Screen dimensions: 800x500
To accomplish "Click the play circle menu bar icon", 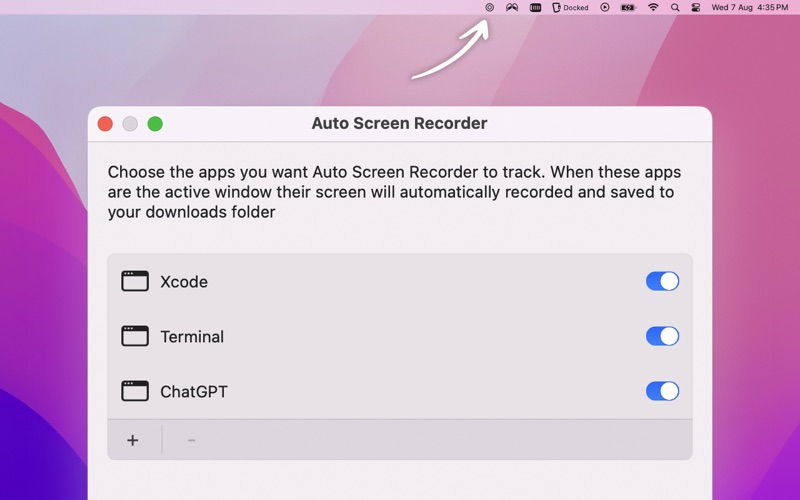I will tap(605, 7).
